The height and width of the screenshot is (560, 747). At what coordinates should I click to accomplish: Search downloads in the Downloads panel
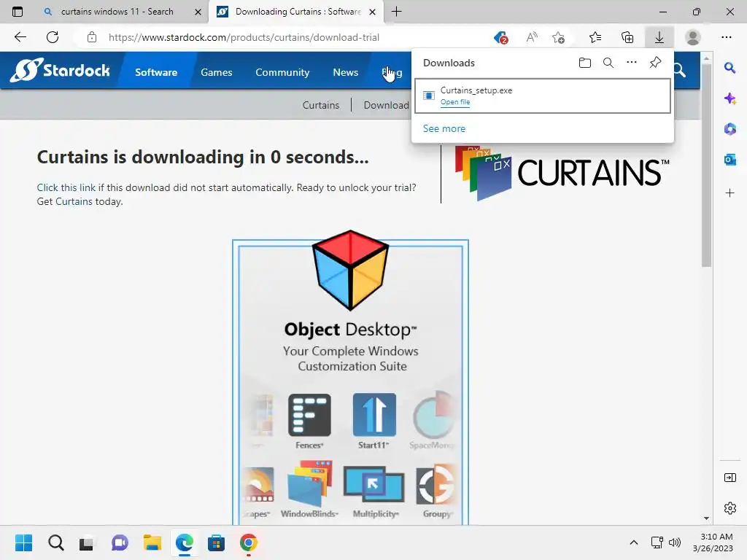[x=608, y=63]
